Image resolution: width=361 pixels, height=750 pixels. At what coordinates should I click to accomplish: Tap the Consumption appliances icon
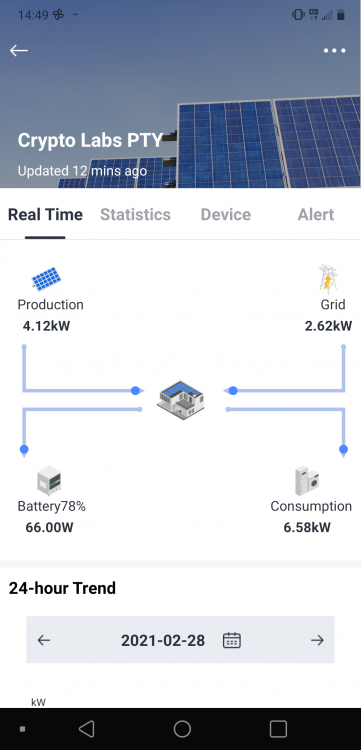click(306, 480)
